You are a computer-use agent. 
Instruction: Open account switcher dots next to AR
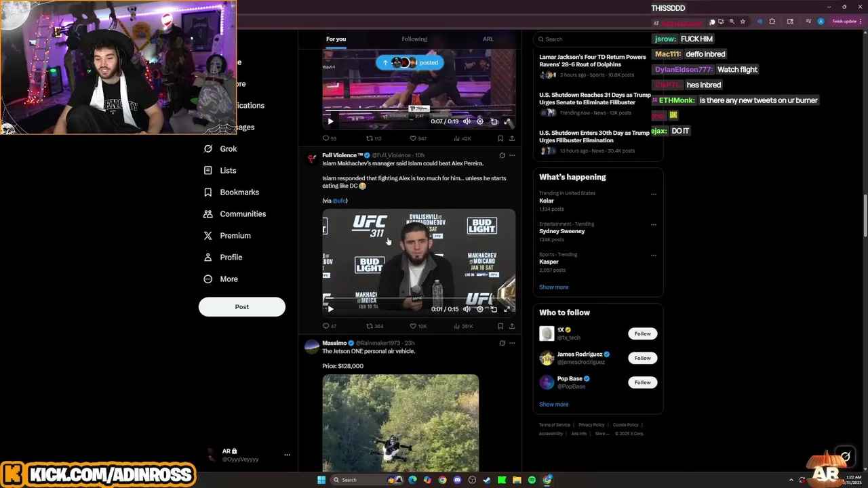[287, 455]
